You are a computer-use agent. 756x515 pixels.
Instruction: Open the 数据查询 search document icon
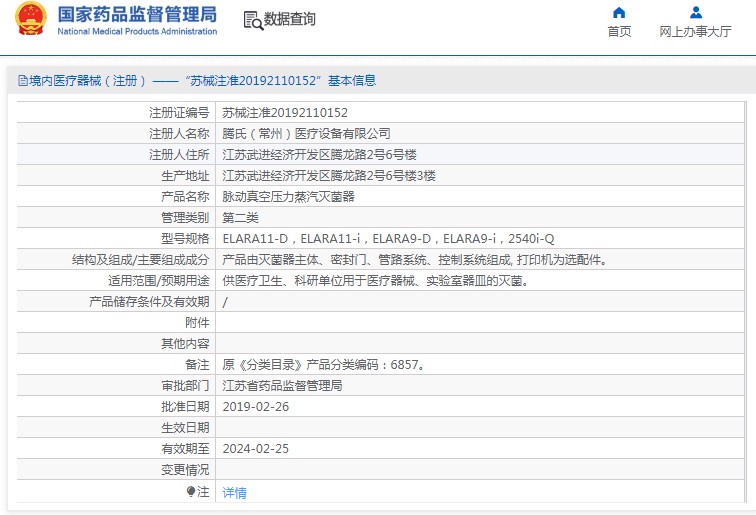click(253, 20)
